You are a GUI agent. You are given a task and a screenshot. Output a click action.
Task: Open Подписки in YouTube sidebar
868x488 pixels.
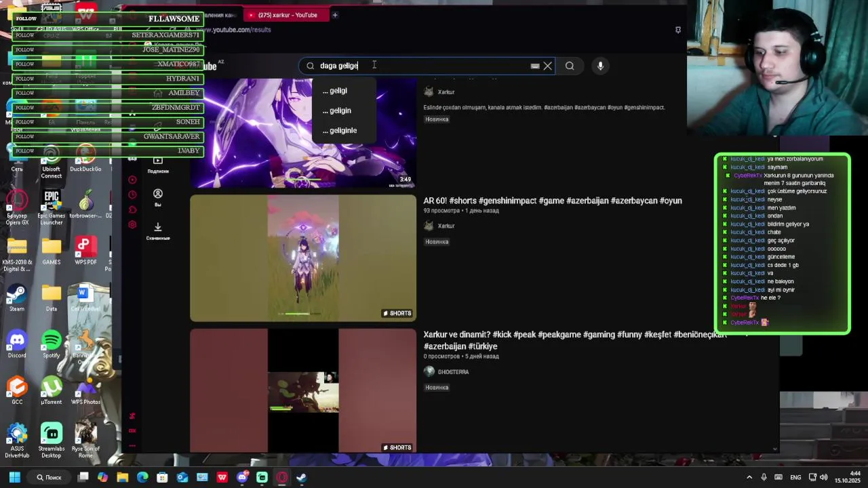158,165
